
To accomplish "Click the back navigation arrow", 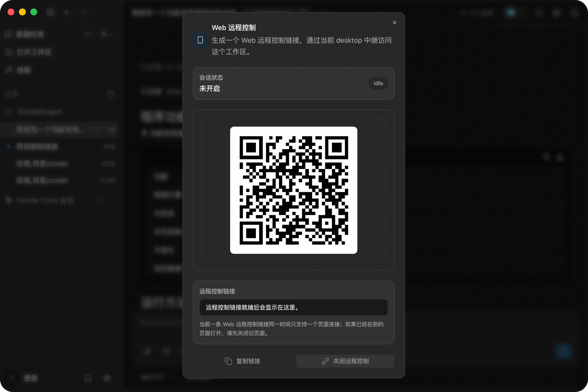I will pos(67,12).
